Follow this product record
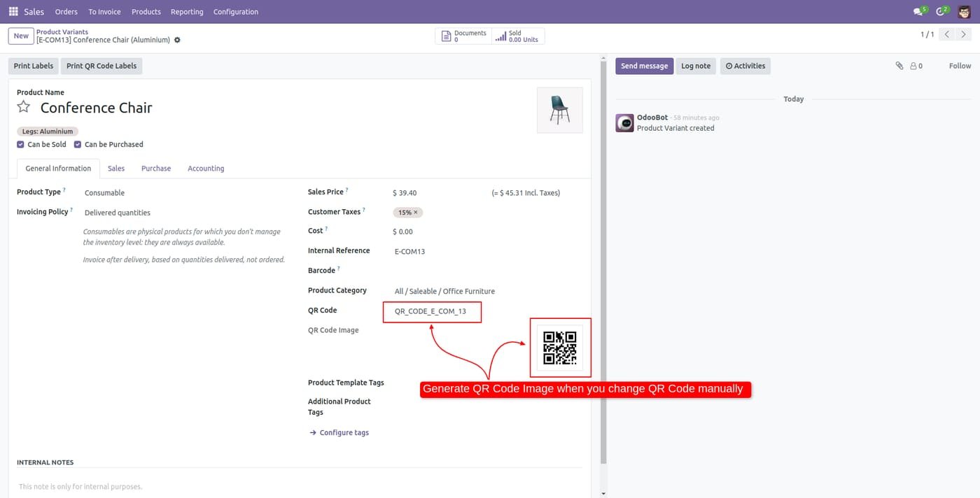This screenshot has width=980, height=498. coord(960,66)
